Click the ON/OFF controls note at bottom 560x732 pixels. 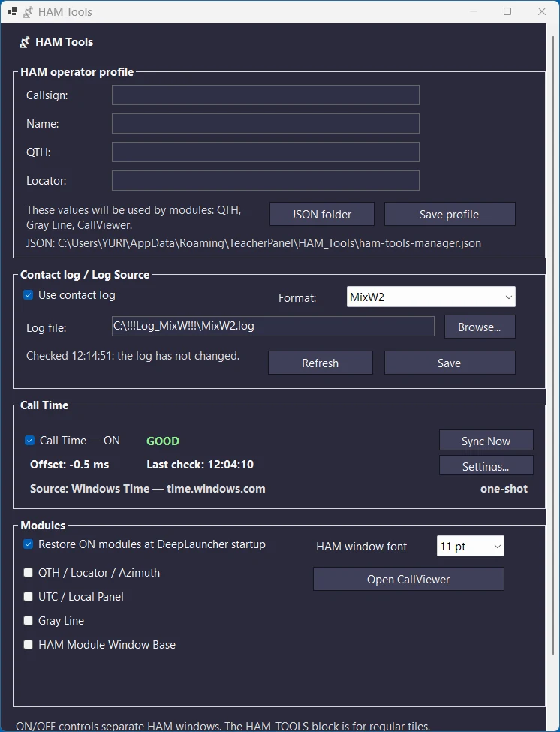[x=223, y=727]
